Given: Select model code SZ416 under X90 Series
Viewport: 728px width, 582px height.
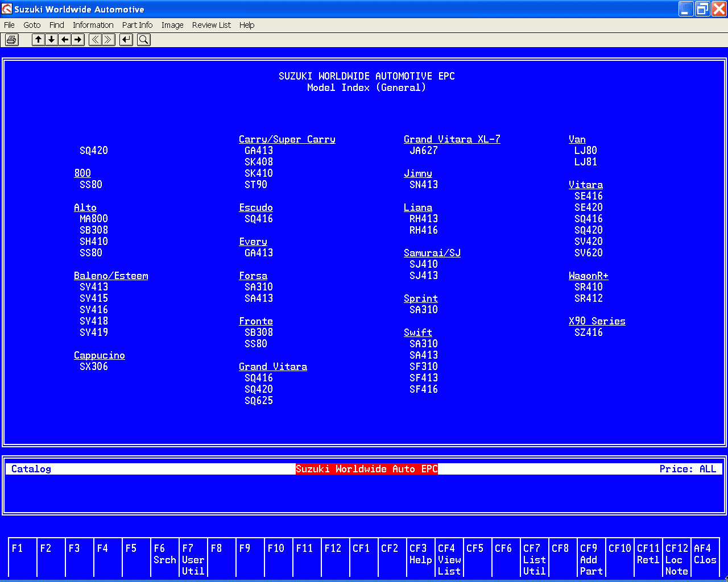Looking at the screenshot, I should pyautogui.click(x=589, y=332).
